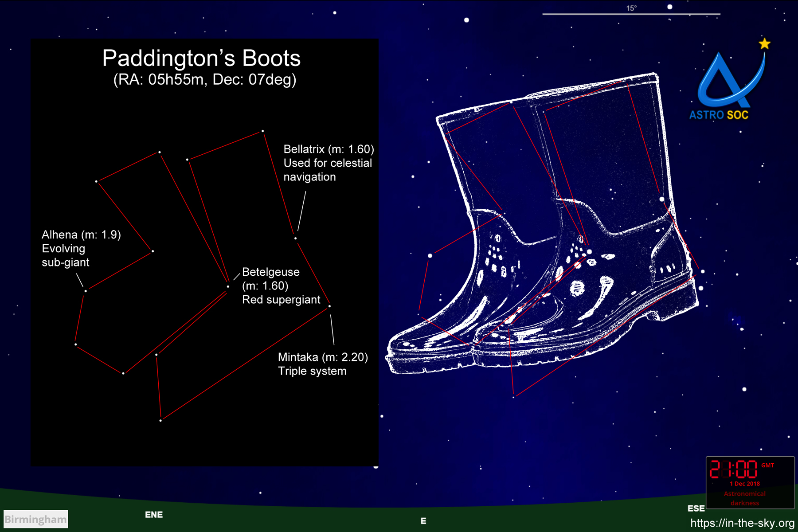
Task: Click the 1 Dec 2018 date
Action: pyautogui.click(x=745, y=484)
